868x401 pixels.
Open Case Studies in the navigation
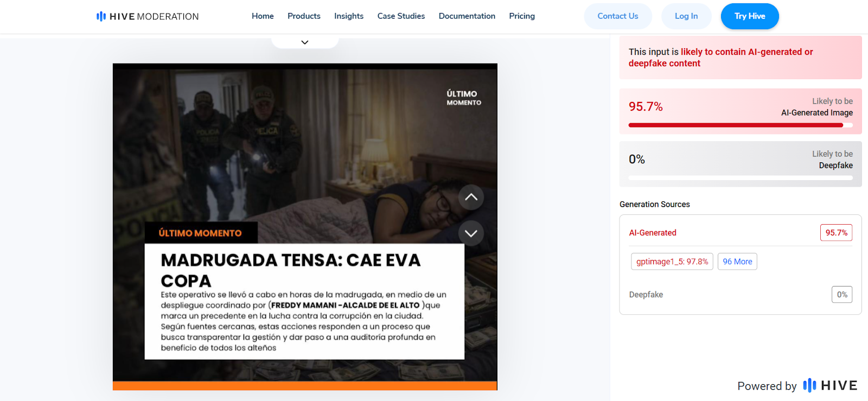coord(401,16)
